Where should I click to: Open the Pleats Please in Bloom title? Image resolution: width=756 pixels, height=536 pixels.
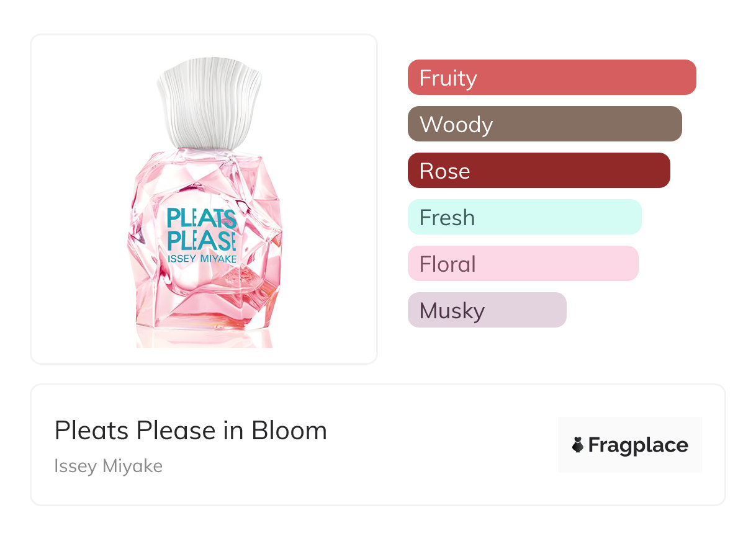coord(191,431)
